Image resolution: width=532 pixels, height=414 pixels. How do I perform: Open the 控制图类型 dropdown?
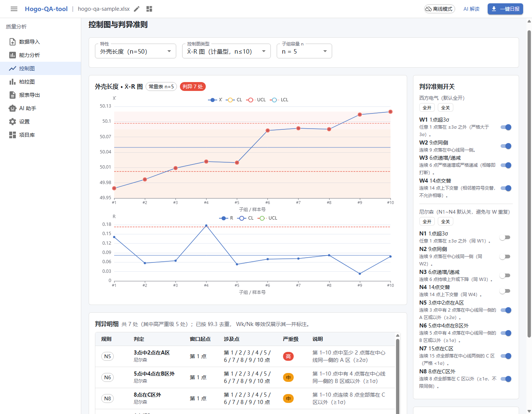(x=226, y=51)
